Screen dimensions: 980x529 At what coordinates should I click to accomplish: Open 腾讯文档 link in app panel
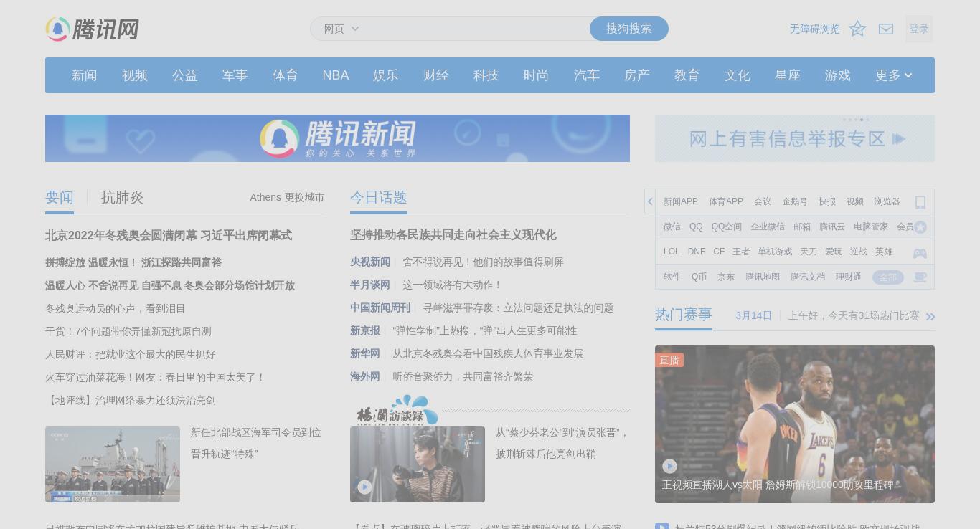click(808, 277)
